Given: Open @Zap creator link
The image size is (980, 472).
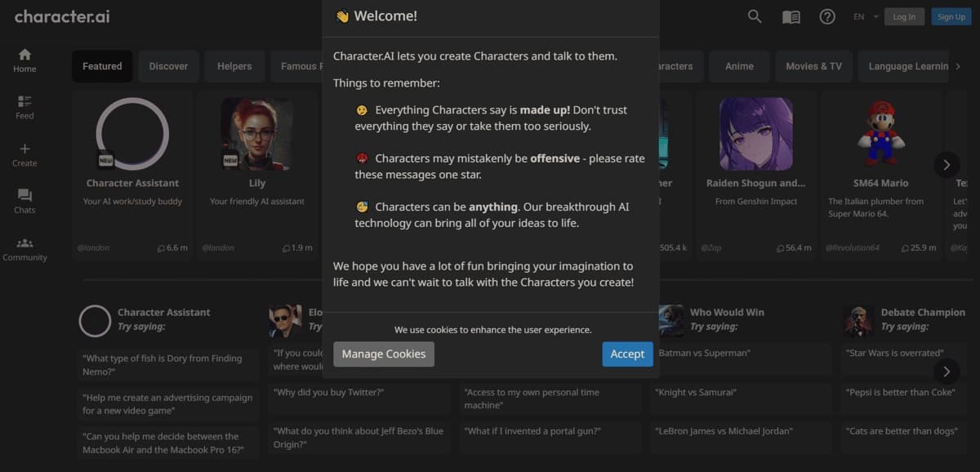Looking at the screenshot, I should click(x=711, y=247).
